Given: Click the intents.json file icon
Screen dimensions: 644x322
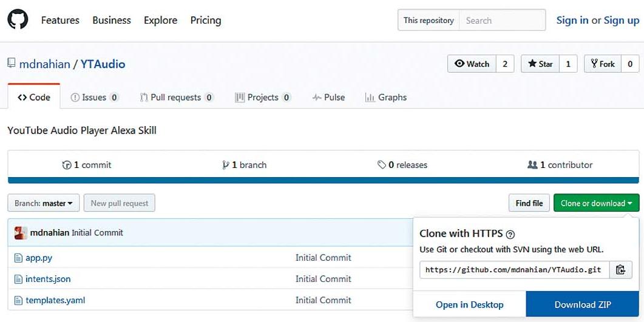Looking at the screenshot, I should 18,279.
